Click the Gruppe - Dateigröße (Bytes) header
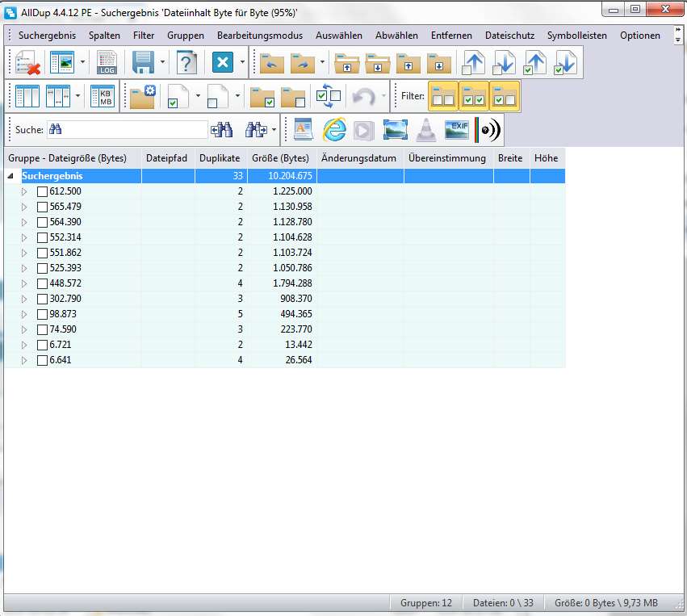Image resolution: width=687 pixels, height=616 pixels. [73, 158]
